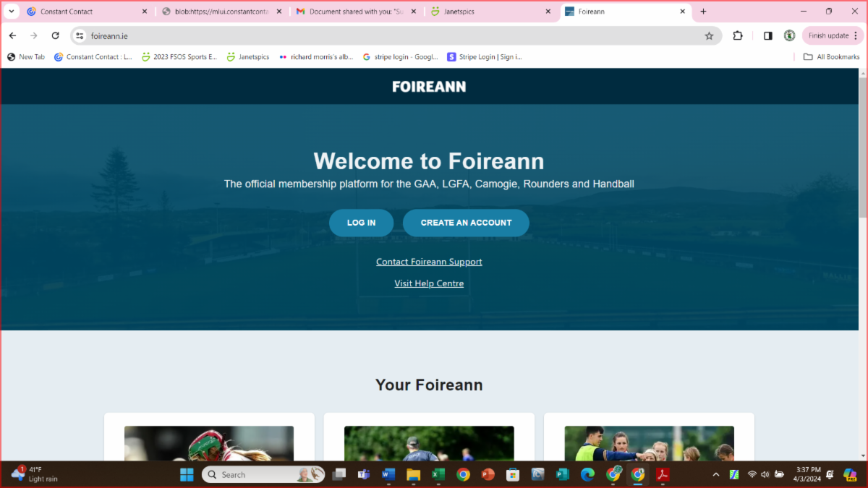Screen dimensions: 868x488
Task: Close the Janetspics tab
Action: point(548,12)
